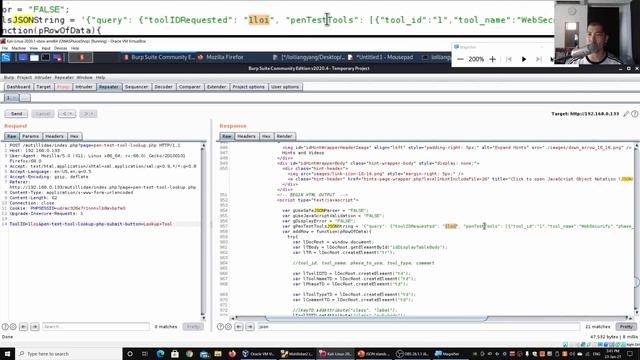The image size is (640, 360).
Task: Click the Send button in Repeater
Action: (x=16, y=113)
